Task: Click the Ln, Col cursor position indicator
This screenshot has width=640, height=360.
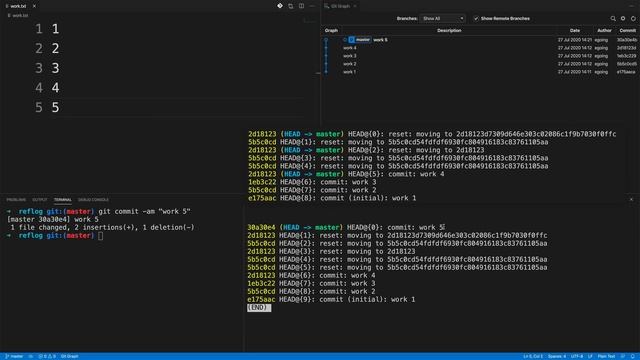Action: [533, 356]
